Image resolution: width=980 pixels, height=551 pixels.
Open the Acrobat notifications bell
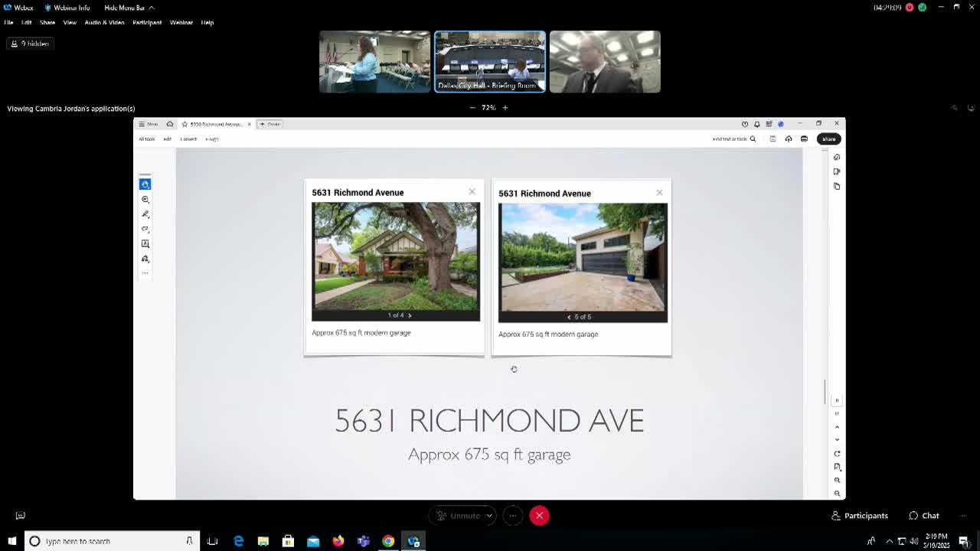point(756,124)
